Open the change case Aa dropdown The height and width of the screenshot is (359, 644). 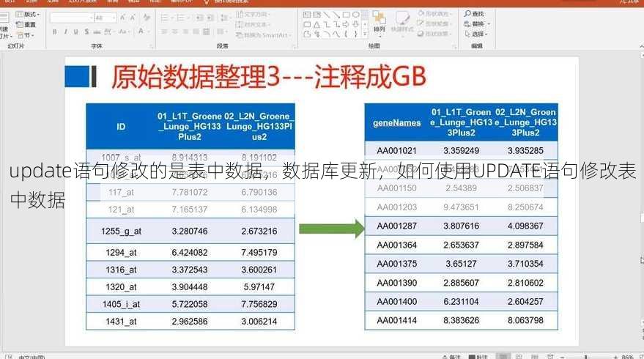tap(124, 32)
